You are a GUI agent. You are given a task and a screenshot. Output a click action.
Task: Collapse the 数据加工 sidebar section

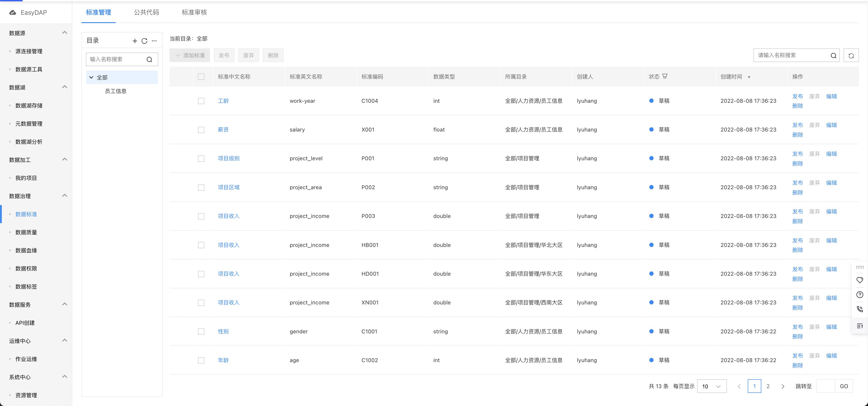[x=65, y=159]
